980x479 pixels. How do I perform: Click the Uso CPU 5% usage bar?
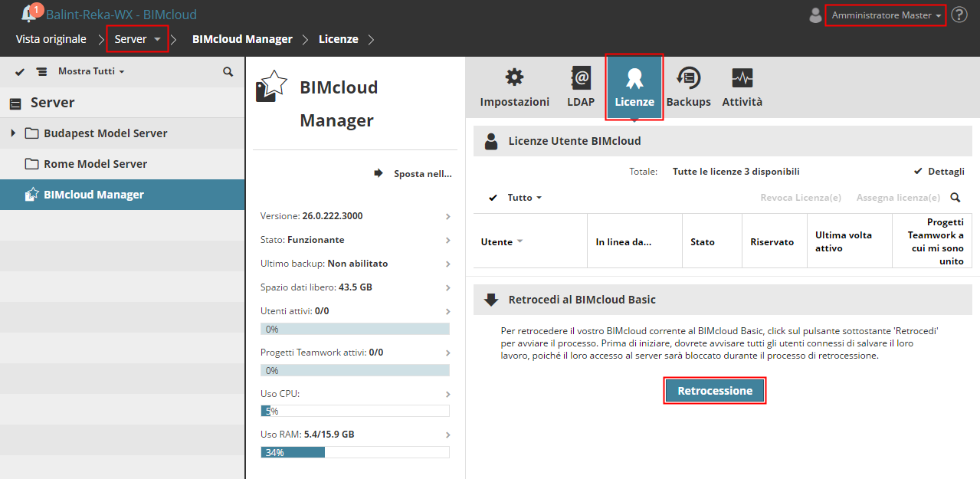pos(355,411)
